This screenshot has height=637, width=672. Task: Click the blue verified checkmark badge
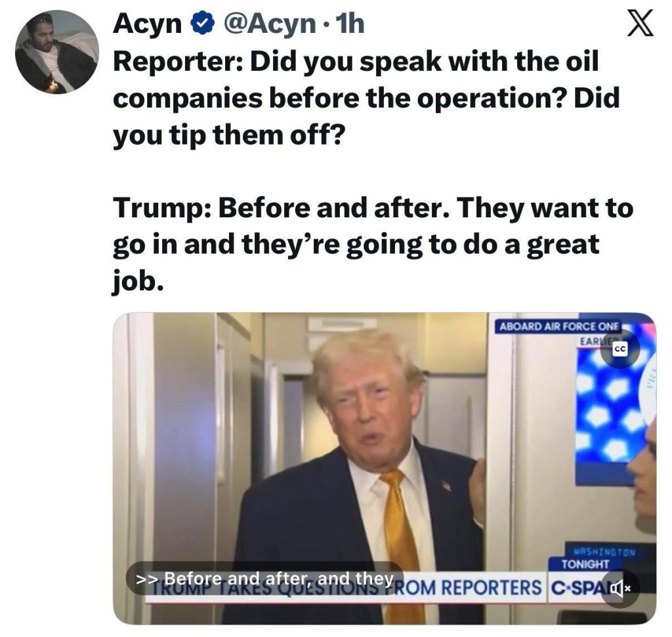[x=202, y=24]
